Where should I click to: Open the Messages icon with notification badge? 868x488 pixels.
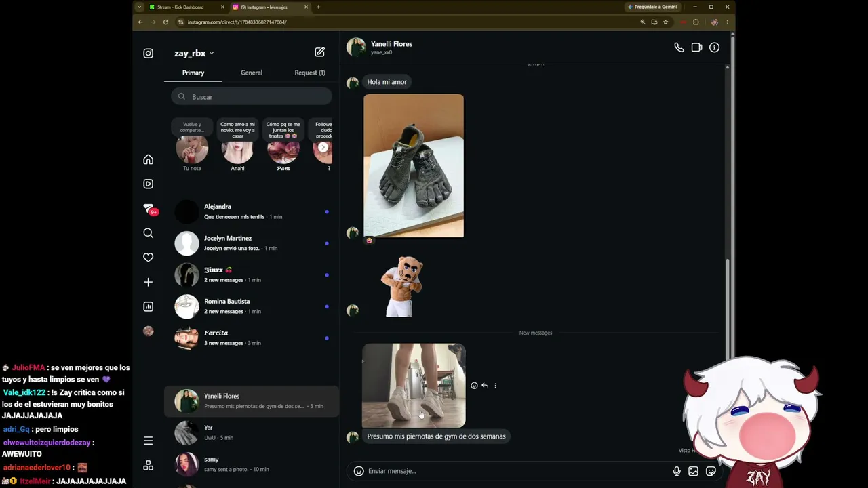click(149, 209)
